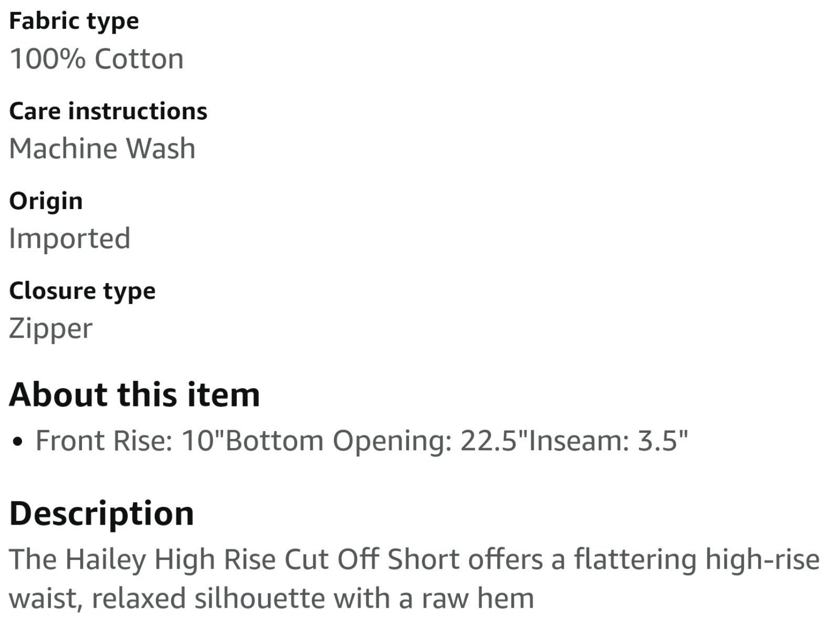Click the Front Rise: 10" text

pyautogui.click(x=130, y=440)
